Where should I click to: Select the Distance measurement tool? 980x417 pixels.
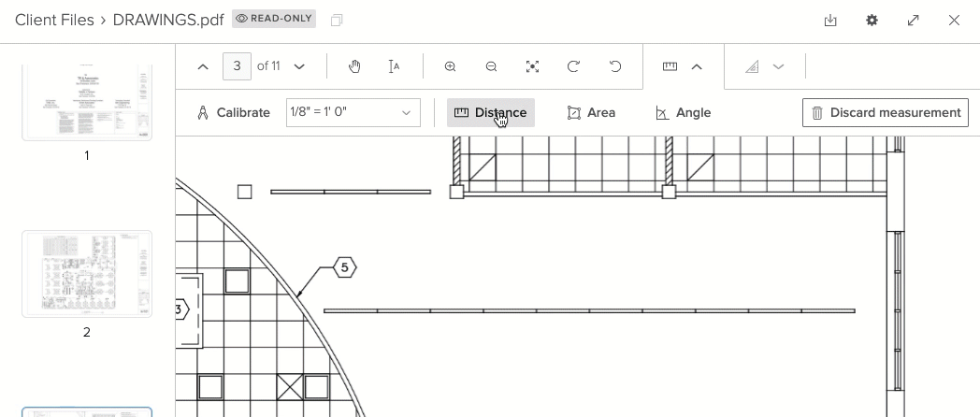pyautogui.click(x=491, y=112)
